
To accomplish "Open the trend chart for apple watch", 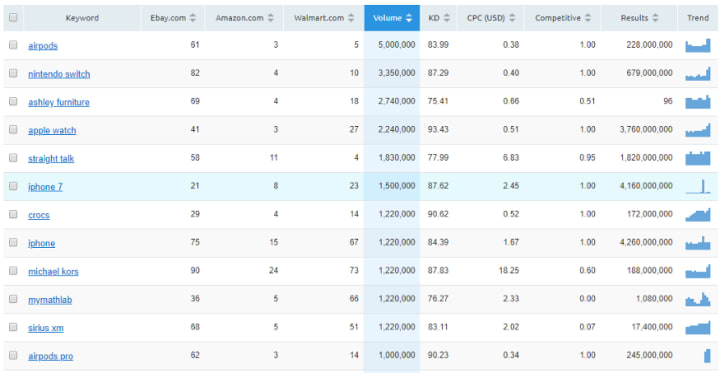I will pyautogui.click(x=698, y=130).
